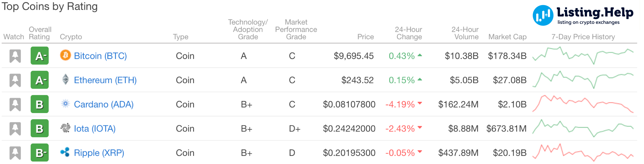Click Bitcoin's green A- rating badge
Image resolution: width=644 pixels, height=164 pixels.
point(40,56)
